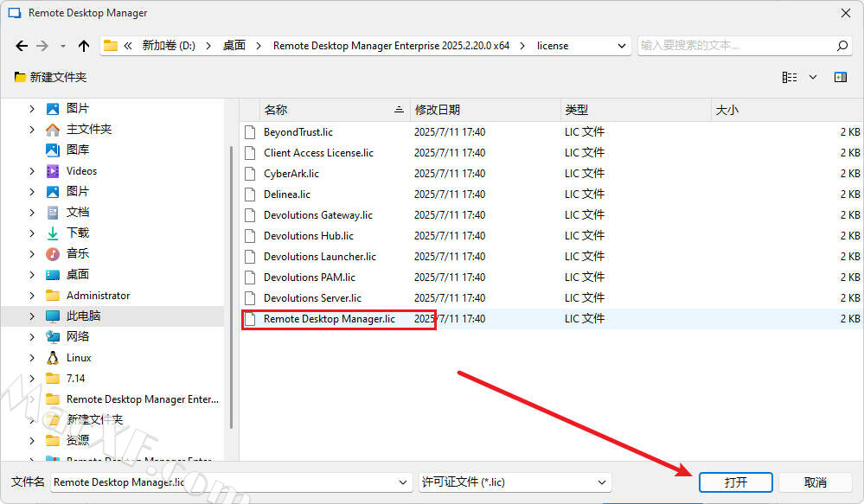Screen dimensions: 864x504
Task: Expand the 主文件夹 tree node
Action: pyautogui.click(x=32, y=130)
